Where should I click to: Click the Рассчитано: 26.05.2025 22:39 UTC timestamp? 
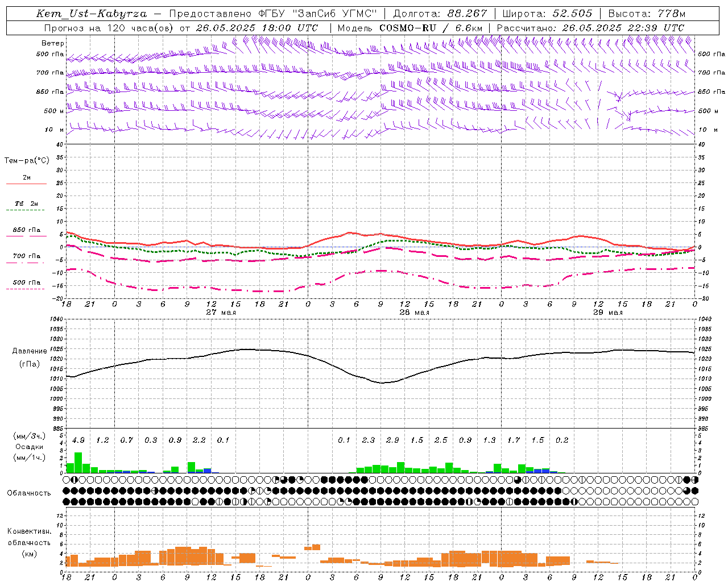(x=590, y=28)
